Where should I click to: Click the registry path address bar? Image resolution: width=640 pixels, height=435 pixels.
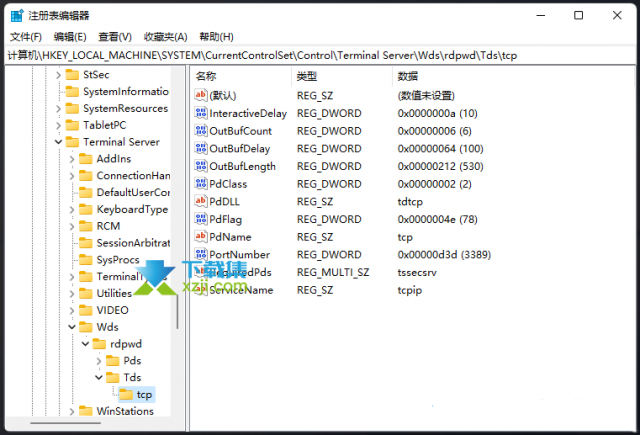[320, 55]
